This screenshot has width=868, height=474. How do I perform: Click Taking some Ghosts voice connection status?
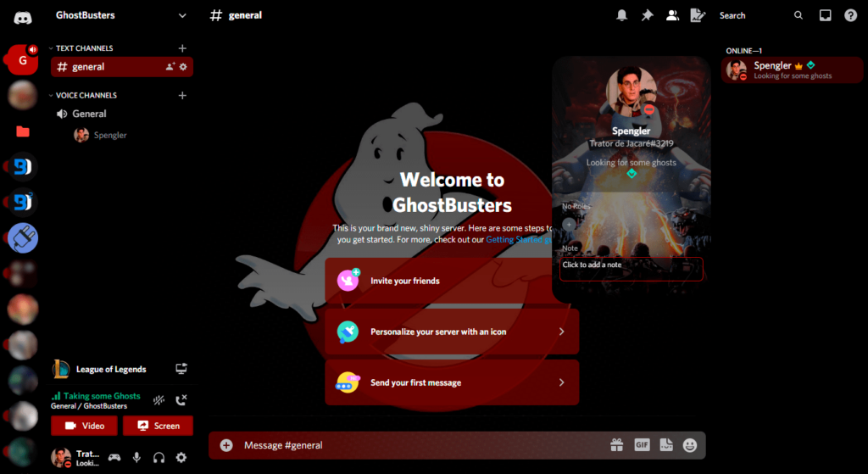(x=102, y=396)
